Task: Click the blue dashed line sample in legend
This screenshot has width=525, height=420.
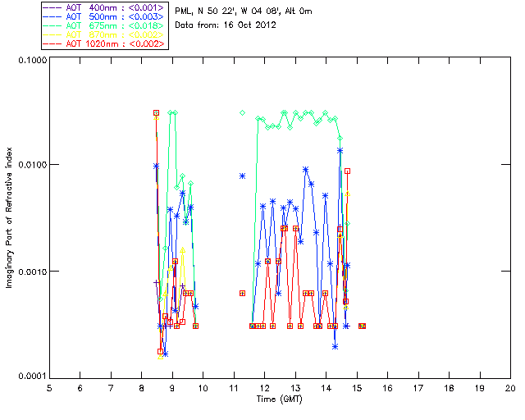Action: tap(52, 16)
